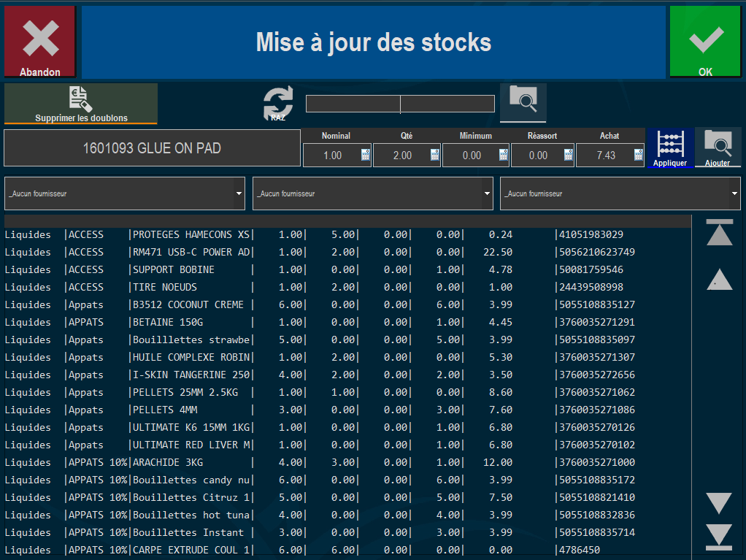The height and width of the screenshot is (560, 746).
Task: Edit the Nominal value 1.00
Action: [333, 156]
